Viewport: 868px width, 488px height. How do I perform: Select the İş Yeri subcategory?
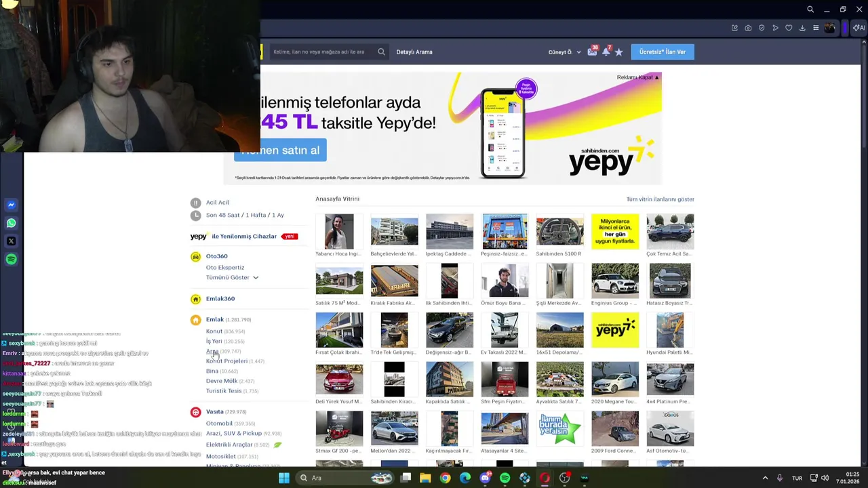click(x=214, y=341)
